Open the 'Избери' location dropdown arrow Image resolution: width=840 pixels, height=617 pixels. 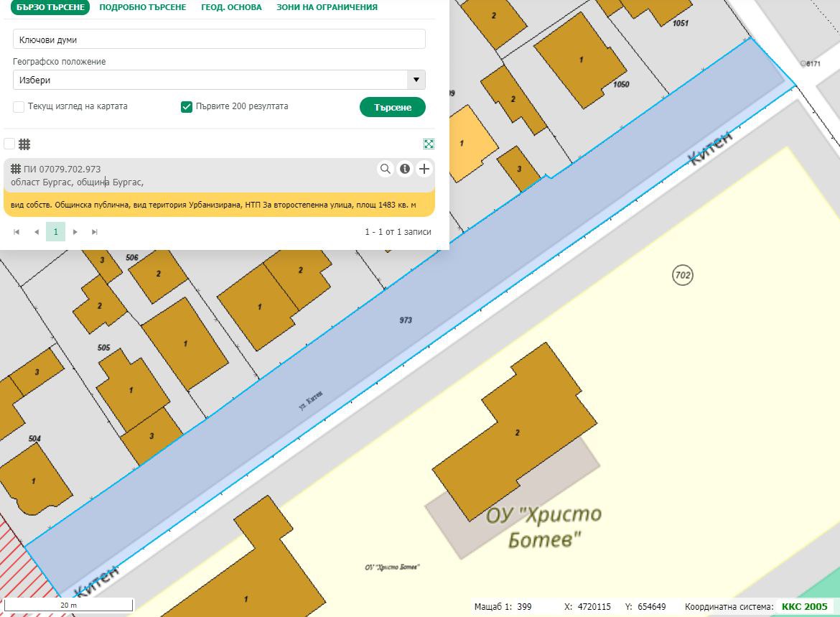tap(416, 80)
